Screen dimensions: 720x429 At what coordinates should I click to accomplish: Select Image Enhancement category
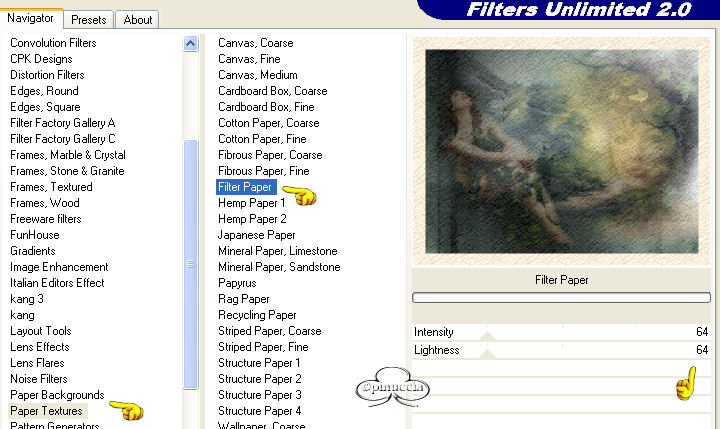tap(59, 267)
